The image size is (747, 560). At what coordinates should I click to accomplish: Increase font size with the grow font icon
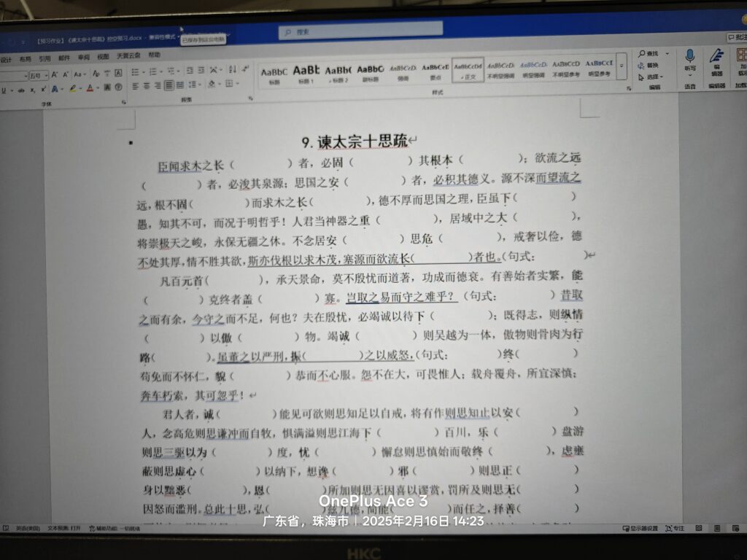click(54, 74)
